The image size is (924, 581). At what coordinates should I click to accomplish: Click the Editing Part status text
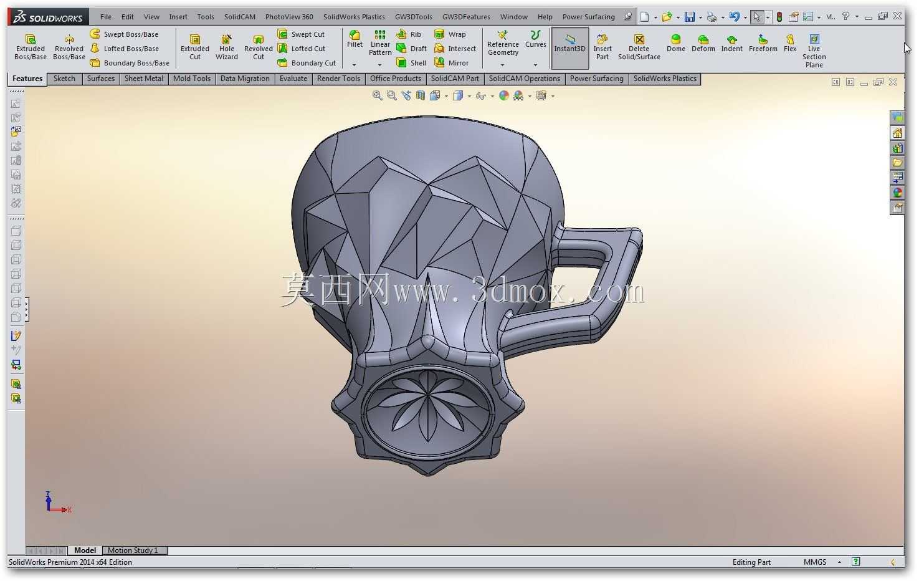(751, 562)
